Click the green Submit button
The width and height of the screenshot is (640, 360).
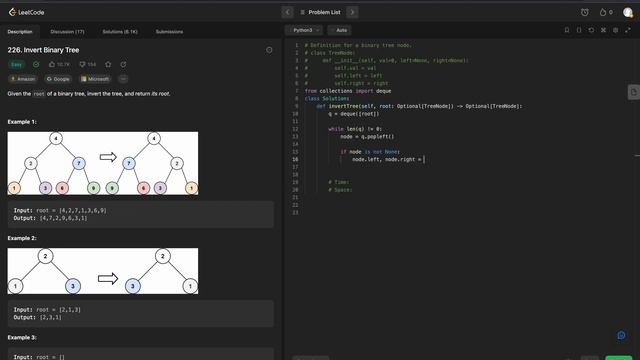pos(618,358)
